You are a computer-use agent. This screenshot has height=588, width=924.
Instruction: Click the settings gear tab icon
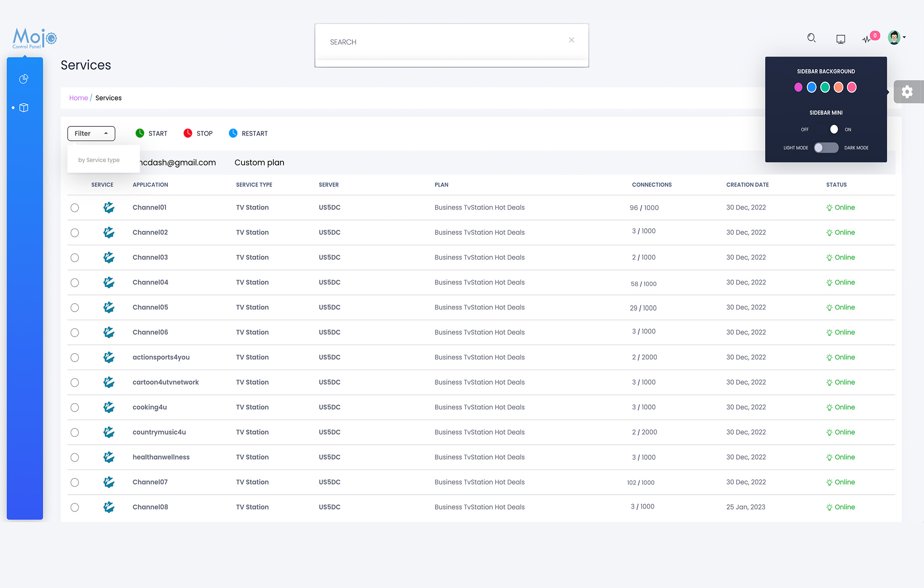pos(907,92)
